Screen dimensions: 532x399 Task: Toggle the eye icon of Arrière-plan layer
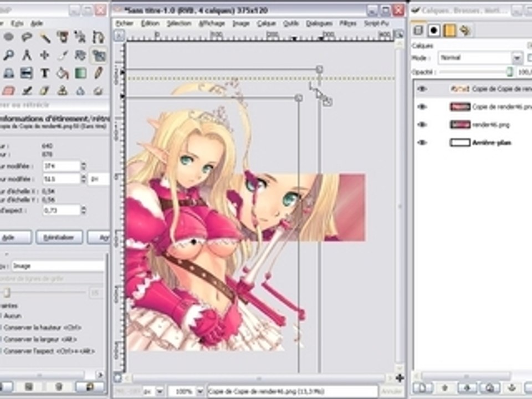pyautogui.click(x=422, y=142)
